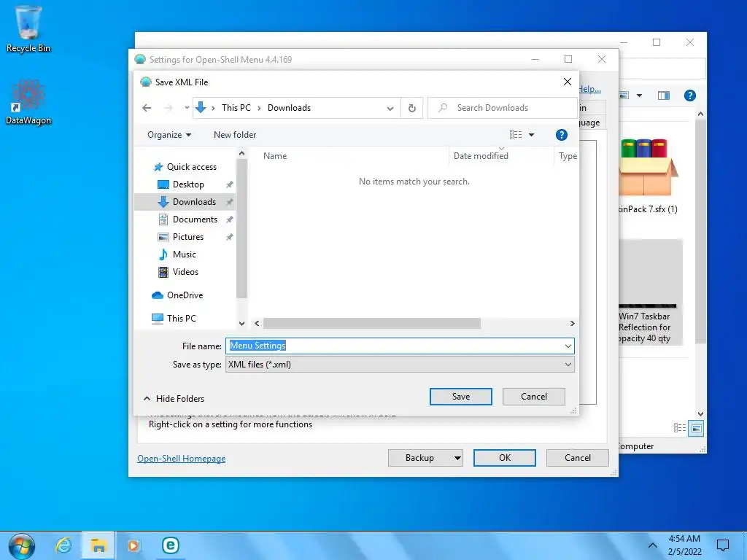Click Downloads in the address breadcrumb
Viewport: 747px width, 560px height.
coord(289,108)
